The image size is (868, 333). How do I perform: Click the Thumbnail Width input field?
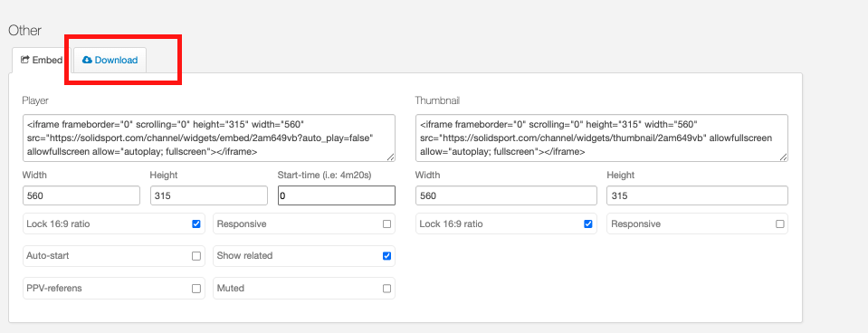pyautogui.click(x=506, y=195)
